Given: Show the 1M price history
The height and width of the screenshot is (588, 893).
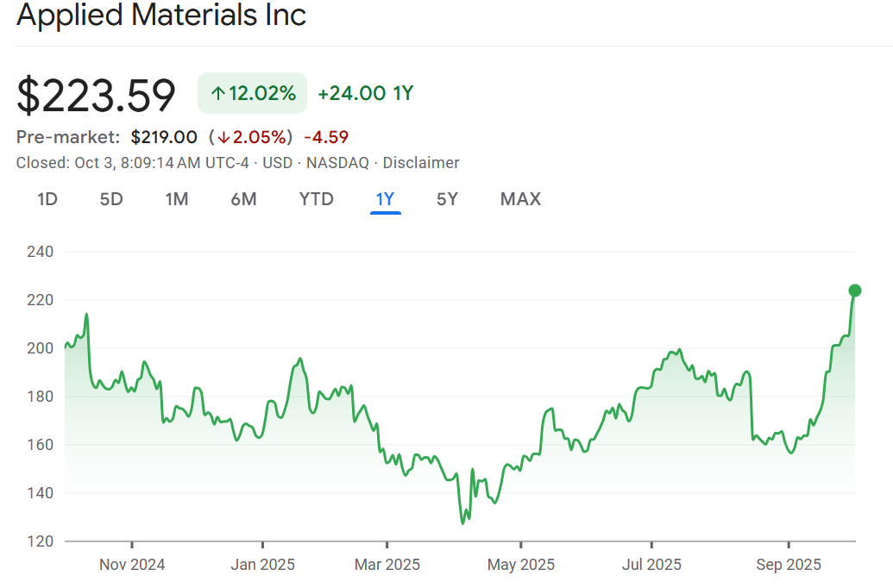Looking at the screenshot, I should (x=177, y=199).
